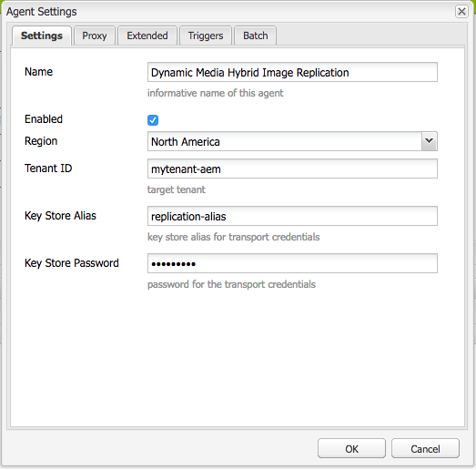Click the Enabled label text
This screenshot has height=470, width=476.
[44, 119]
